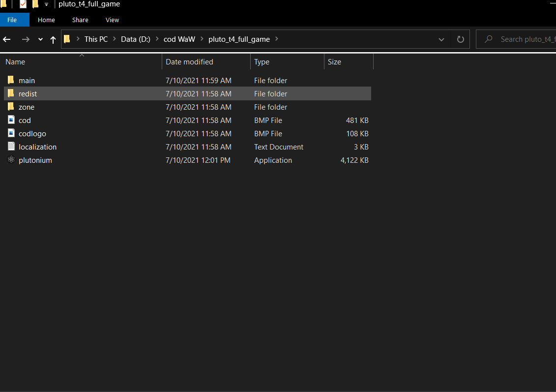The height and width of the screenshot is (392, 556).
Task: Click 'BMP File' type in codlogo row
Action: (268, 134)
